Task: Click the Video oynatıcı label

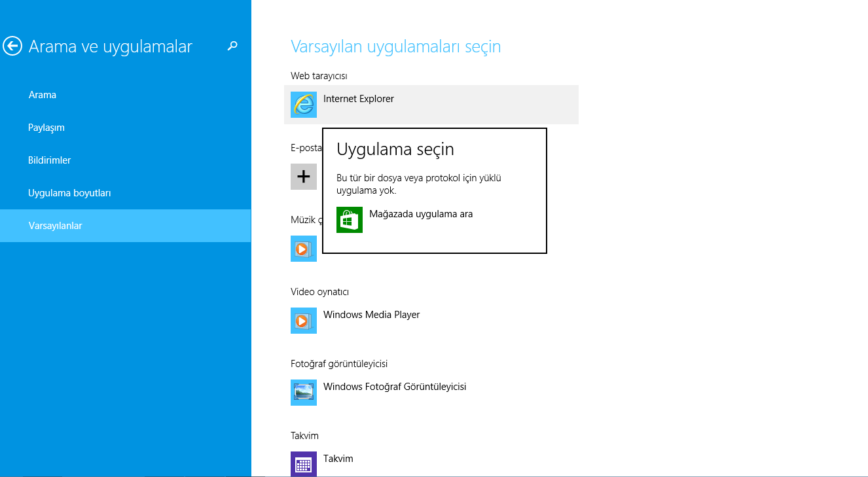Action: (320, 292)
